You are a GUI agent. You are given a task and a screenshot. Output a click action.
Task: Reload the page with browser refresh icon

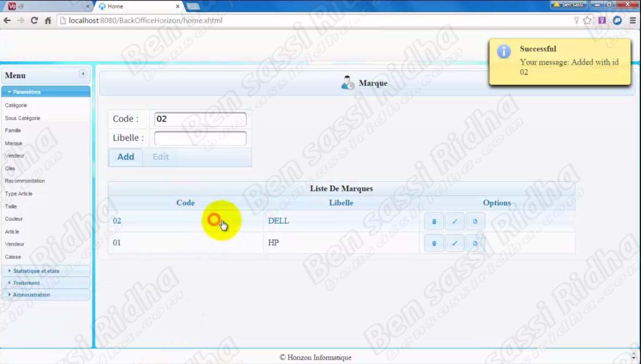point(34,21)
